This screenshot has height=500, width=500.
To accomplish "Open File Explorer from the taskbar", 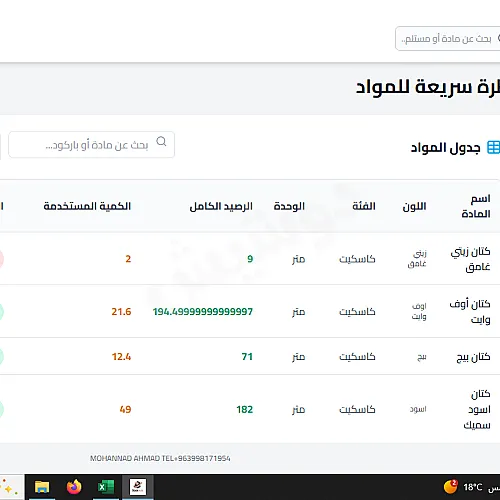I will point(42,487).
